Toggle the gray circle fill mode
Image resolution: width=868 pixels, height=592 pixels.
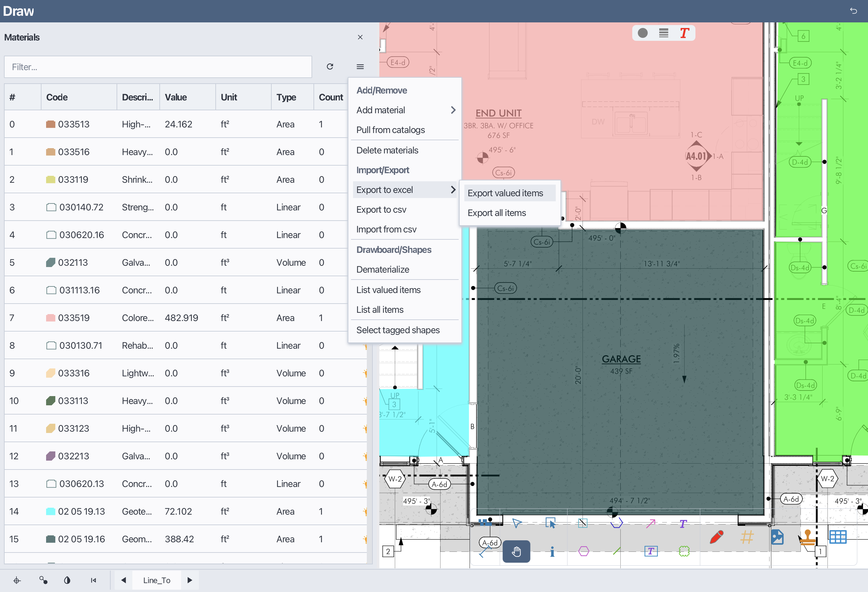pos(643,33)
